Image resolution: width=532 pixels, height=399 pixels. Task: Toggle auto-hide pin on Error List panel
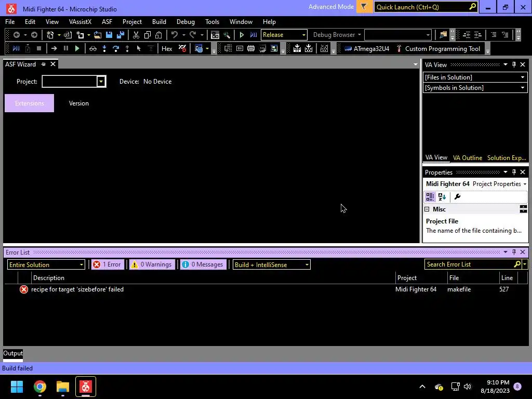(x=514, y=252)
